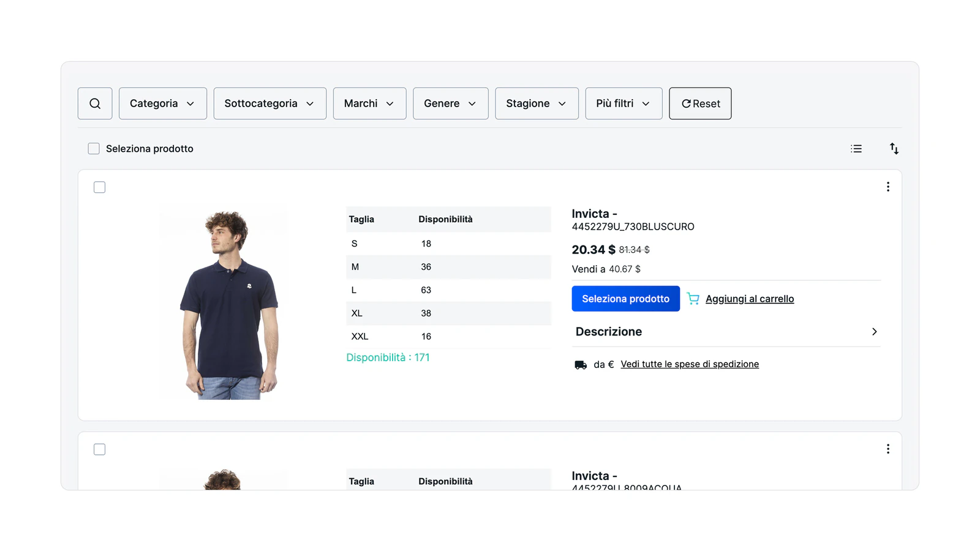Open three-dot menu for second Invicta product
The image size is (980, 551).
click(888, 449)
